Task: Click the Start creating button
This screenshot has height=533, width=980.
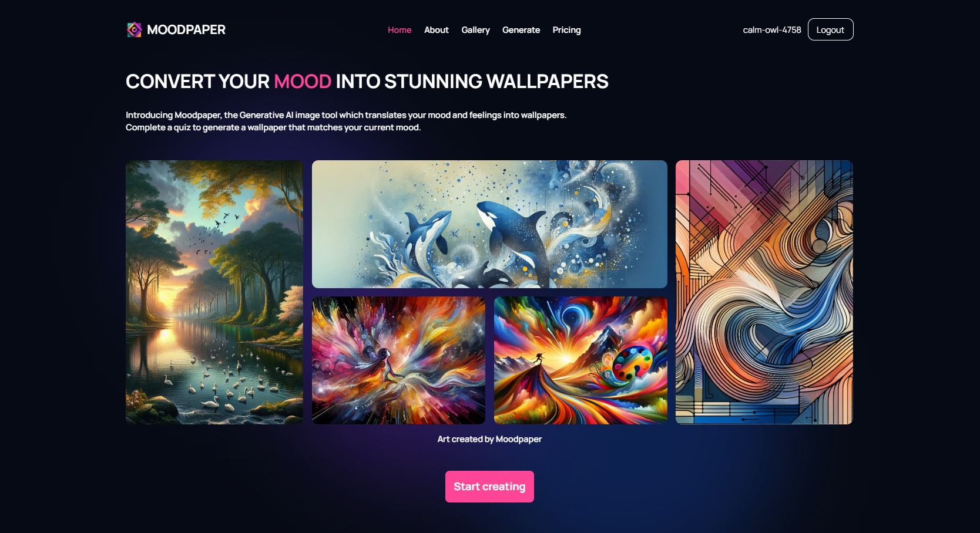Action: coord(489,487)
